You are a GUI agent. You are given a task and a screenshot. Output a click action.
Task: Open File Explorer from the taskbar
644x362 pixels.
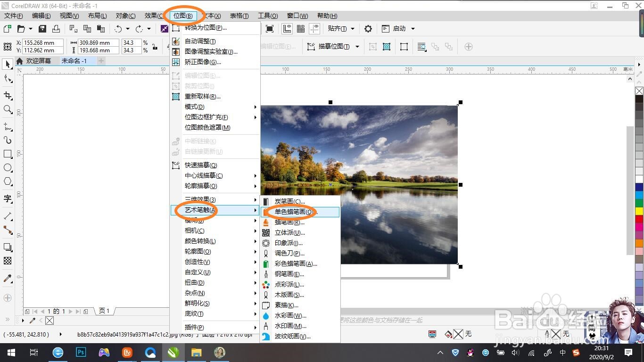click(197, 353)
